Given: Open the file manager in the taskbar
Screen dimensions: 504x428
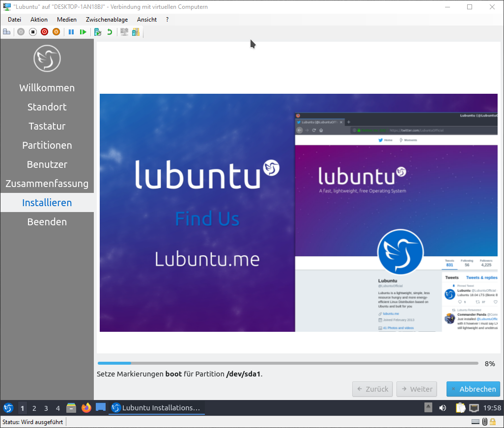Looking at the screenshot, I should click(72, 408).
